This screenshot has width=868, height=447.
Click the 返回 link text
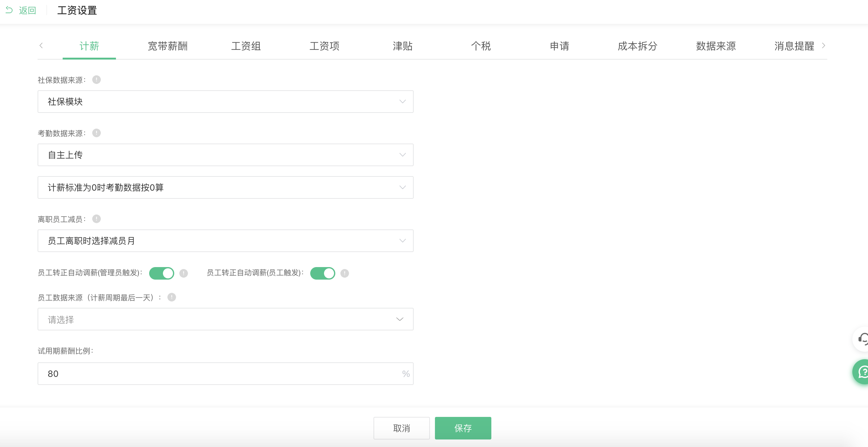point(27,10)
